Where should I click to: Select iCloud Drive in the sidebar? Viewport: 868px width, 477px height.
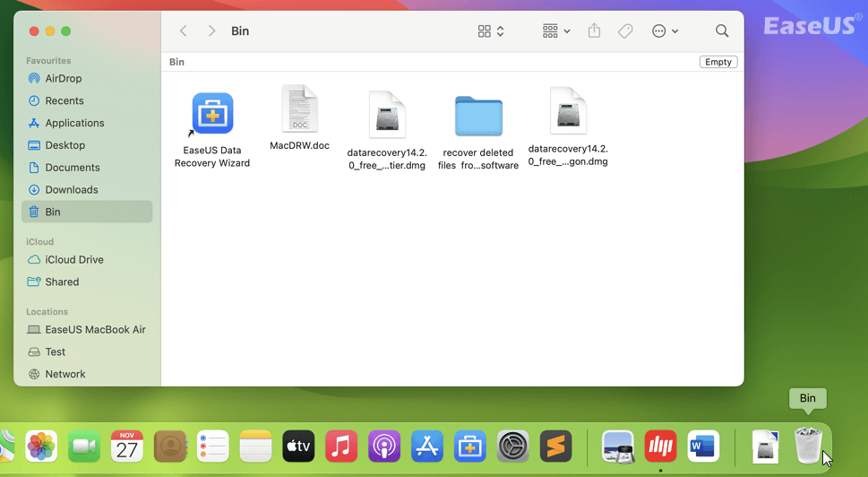pyautogui.click(x=74, y=260)
